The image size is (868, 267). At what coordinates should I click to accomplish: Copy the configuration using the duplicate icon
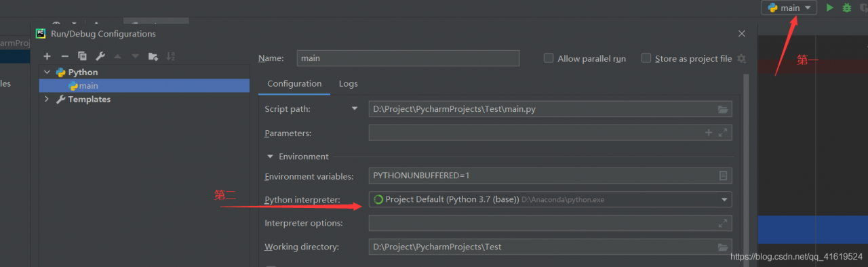click(82, 56)
